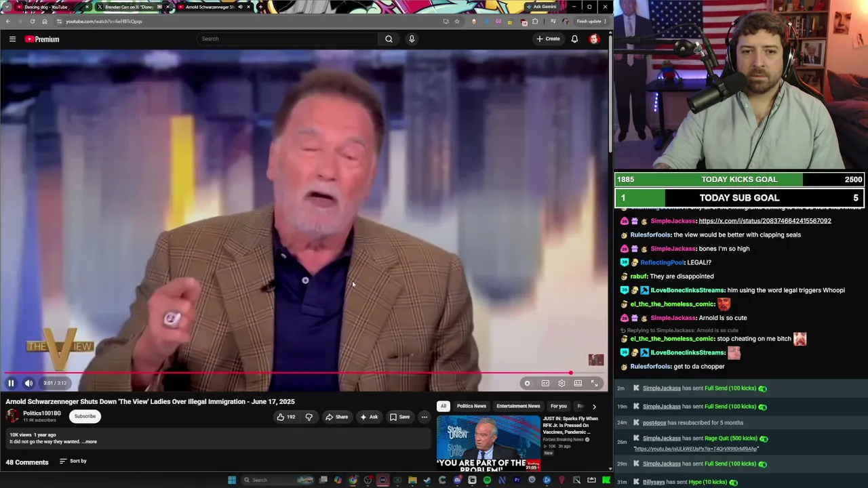This screenshot has width=868, height=488.
Task: Open the youtu.be link in activity feed
Action: pos(695,449)
